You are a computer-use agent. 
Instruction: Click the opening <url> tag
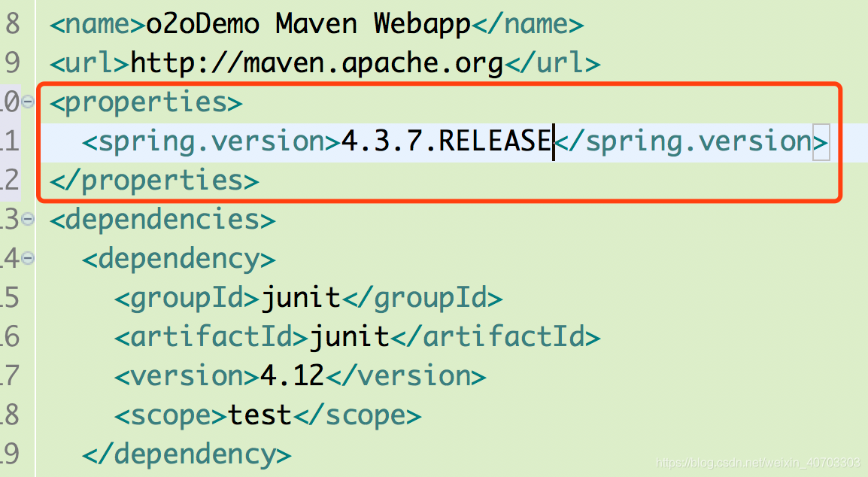[90, 63]
